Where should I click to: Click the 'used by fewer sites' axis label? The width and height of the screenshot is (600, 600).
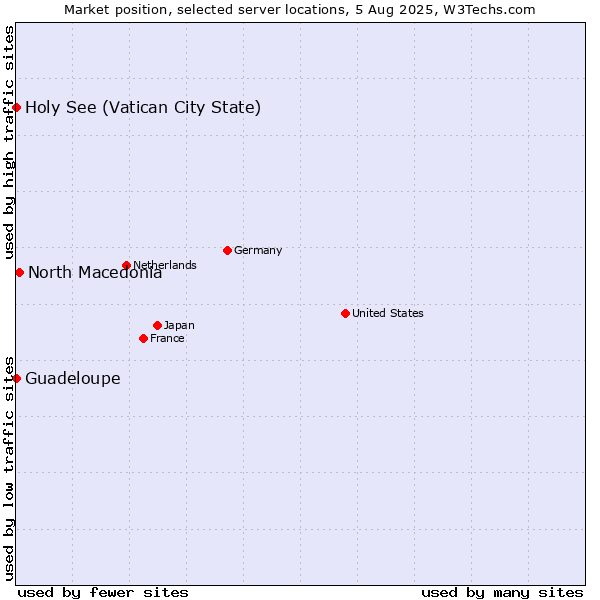point(103,593)
